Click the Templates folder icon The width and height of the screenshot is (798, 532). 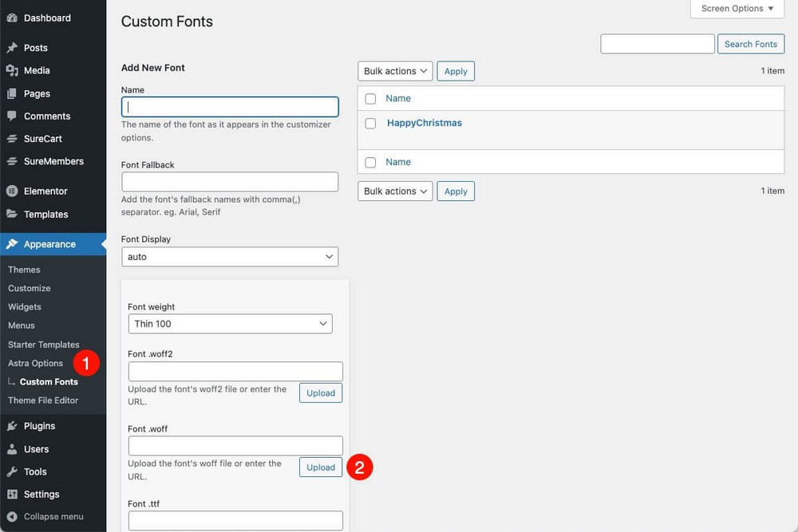[12, 214]
